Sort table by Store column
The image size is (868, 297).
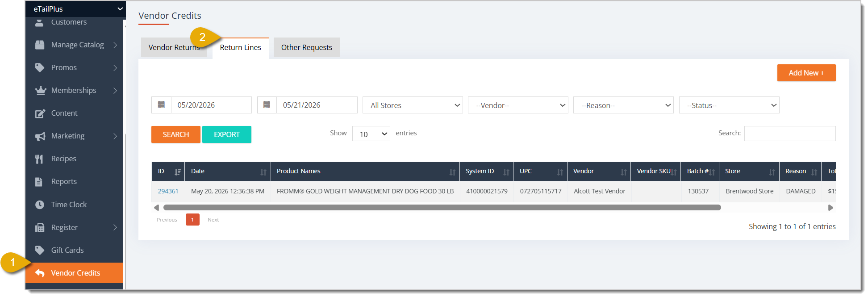[x=749, y=172]
